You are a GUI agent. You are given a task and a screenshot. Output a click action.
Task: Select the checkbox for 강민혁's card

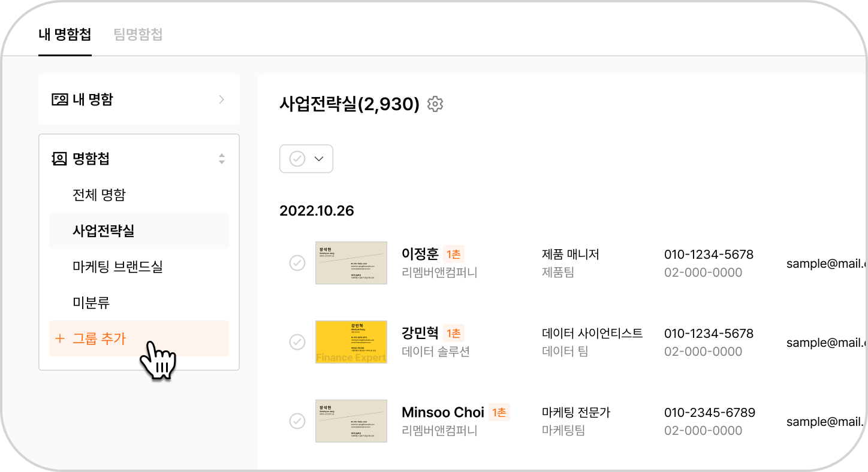[297, 342]
